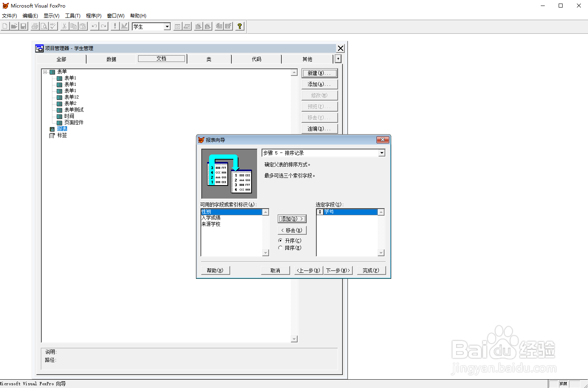Click the Paste clipboard icon
588x388 pixels.
point(83,26)
